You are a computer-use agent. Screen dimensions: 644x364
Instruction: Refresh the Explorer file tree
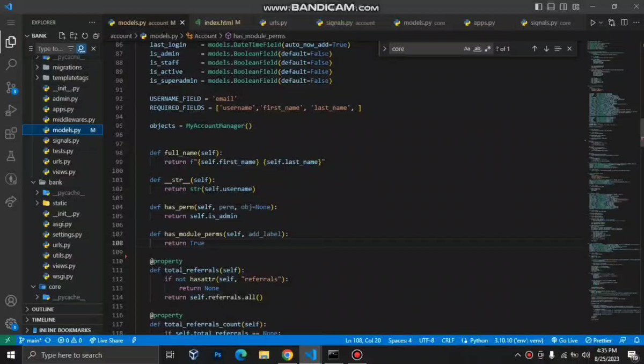pos(85,36)
